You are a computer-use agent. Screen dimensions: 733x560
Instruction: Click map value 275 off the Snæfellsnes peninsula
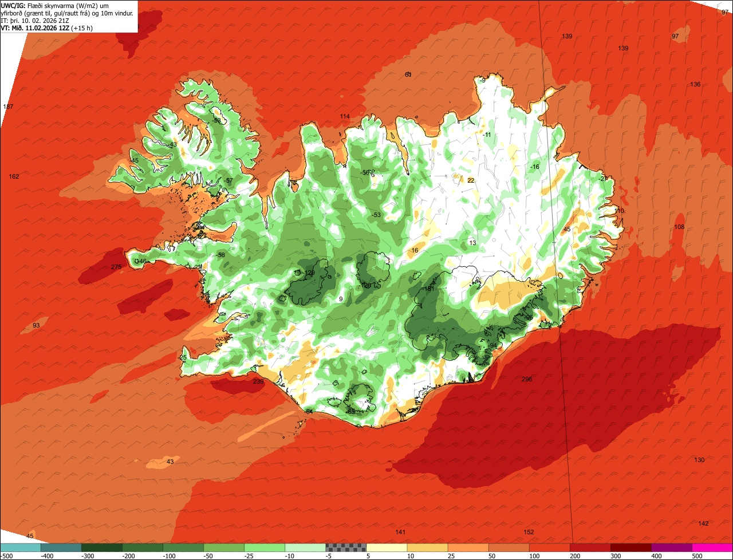coord(116,267)
